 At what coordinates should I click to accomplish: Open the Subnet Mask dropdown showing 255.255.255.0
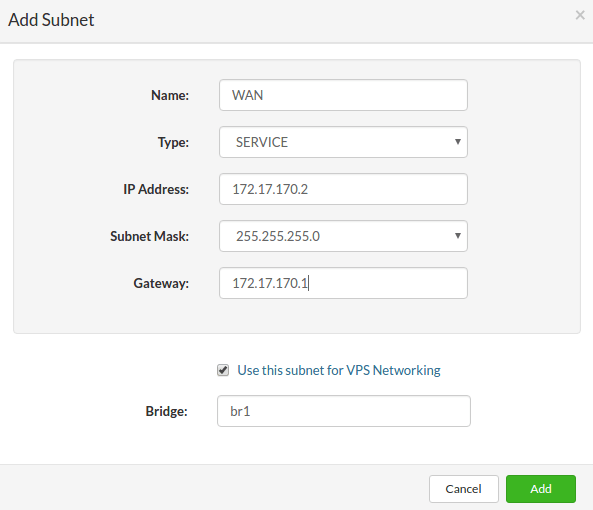[x=343, y=236]
